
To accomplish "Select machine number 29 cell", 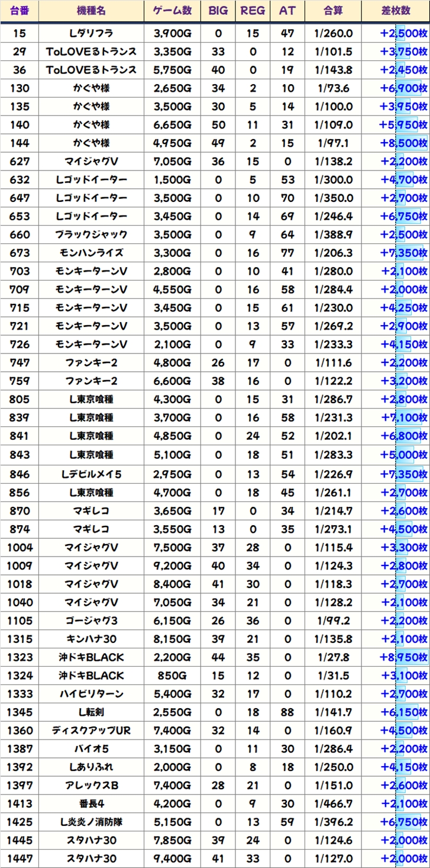I will tap(20, 52).
